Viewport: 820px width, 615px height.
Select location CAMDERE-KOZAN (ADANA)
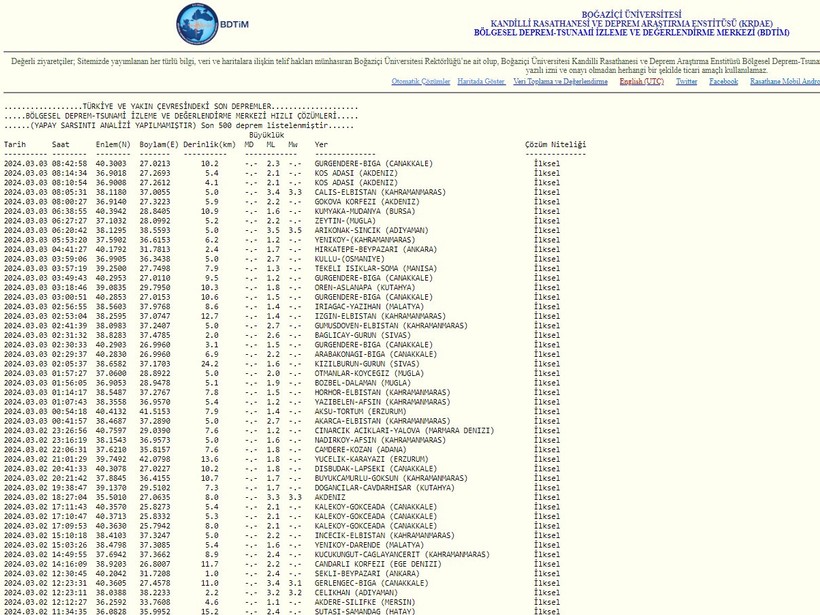[x=360, y=450]
